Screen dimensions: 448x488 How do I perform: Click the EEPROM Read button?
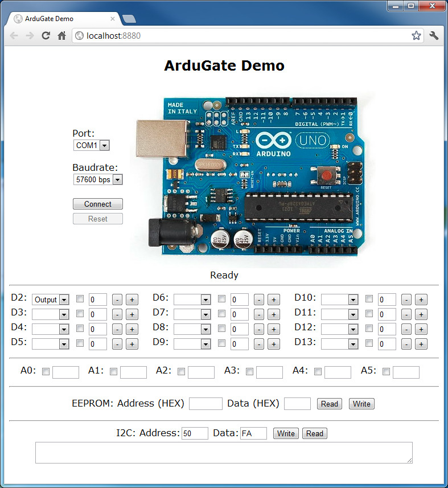[330, 404]
